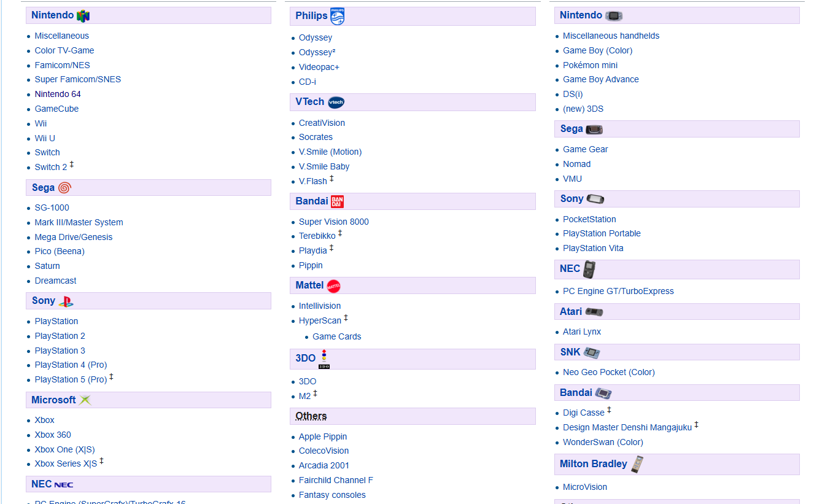
Task: Open the PlayStation 2 link
Action: (60, 336)
